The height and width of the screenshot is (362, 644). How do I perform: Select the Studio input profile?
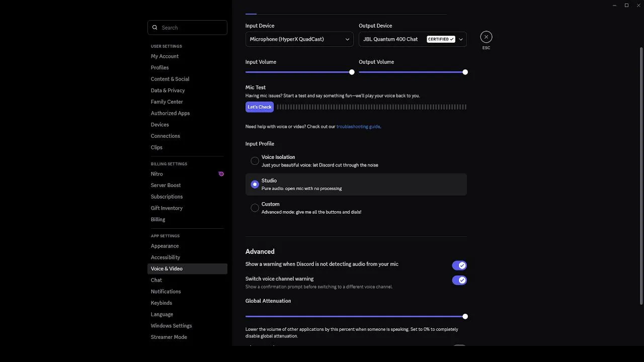click(356, 185)
